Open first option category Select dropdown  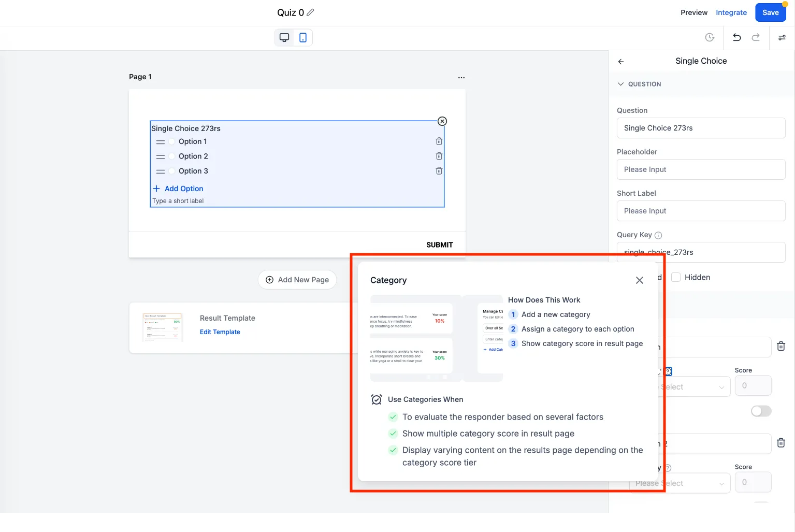(x=694, y=387)
